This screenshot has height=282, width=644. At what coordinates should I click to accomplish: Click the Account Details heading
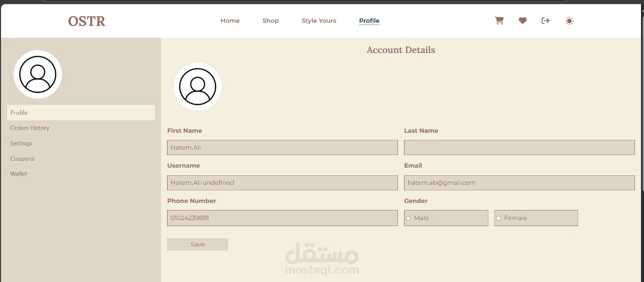click(401, 50)
